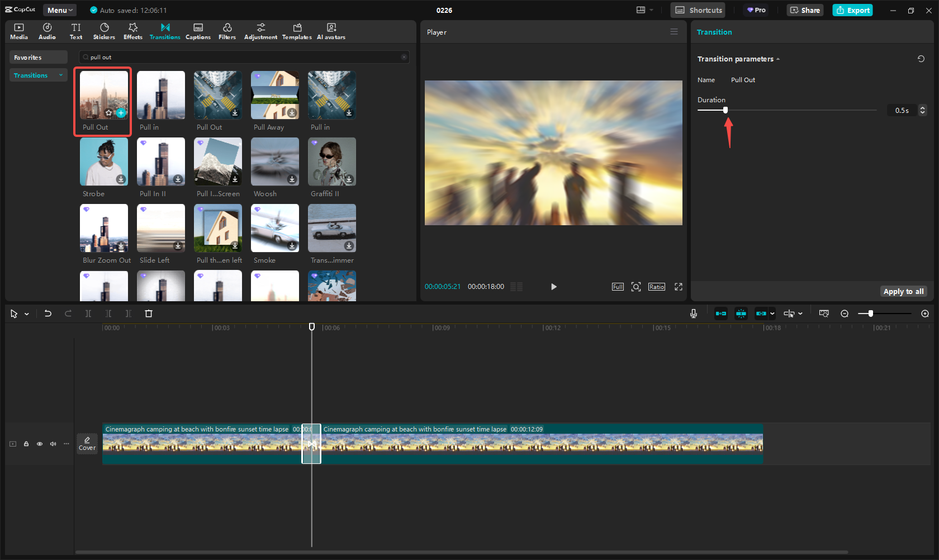
Task: Reset transition parameters with the reset icon
Action: 921,59
